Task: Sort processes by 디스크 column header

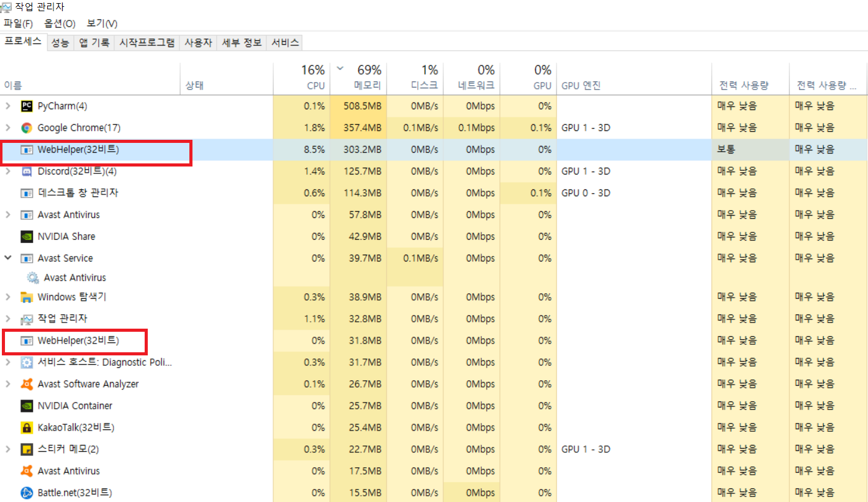Action: coord(415,79)
